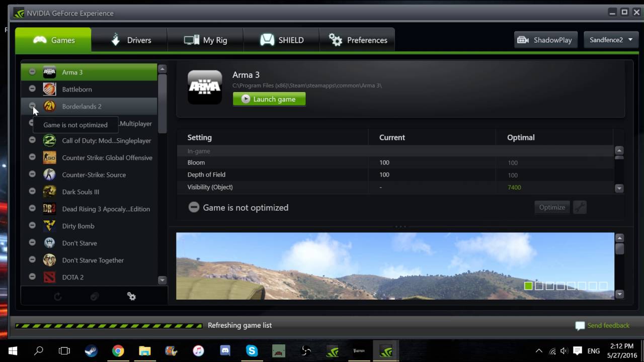
Task: Open custom settings wrench beside Optimize
Action: tap(580, 207)
